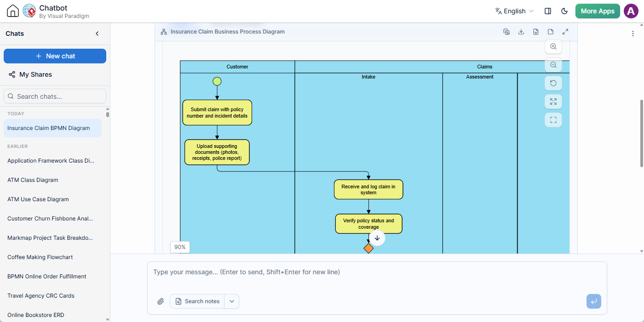
Task: Select Receive and log claim task
Action: 368,189
